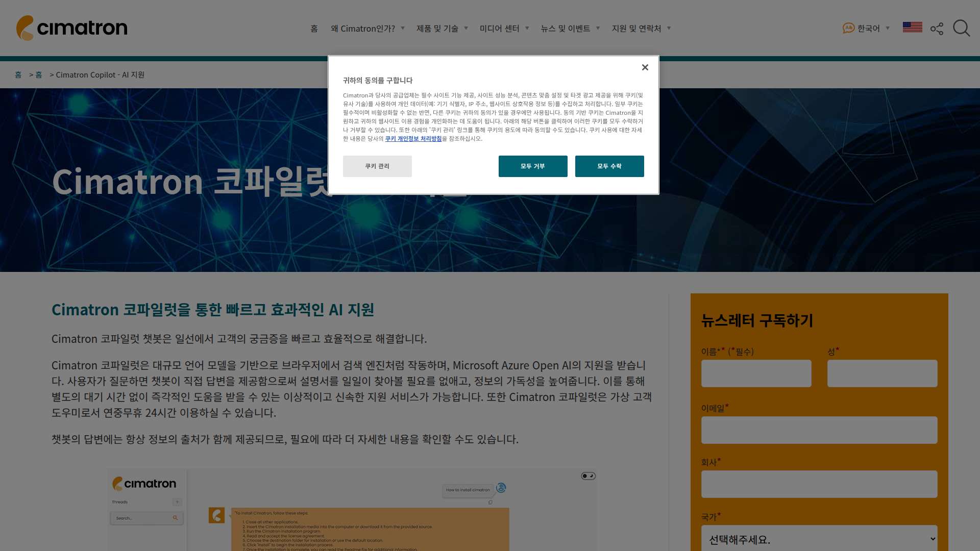The height and width of the screenshot is (551, 980).
Task: Click 모두 거부 button
Action: click(x=533, y=166)
